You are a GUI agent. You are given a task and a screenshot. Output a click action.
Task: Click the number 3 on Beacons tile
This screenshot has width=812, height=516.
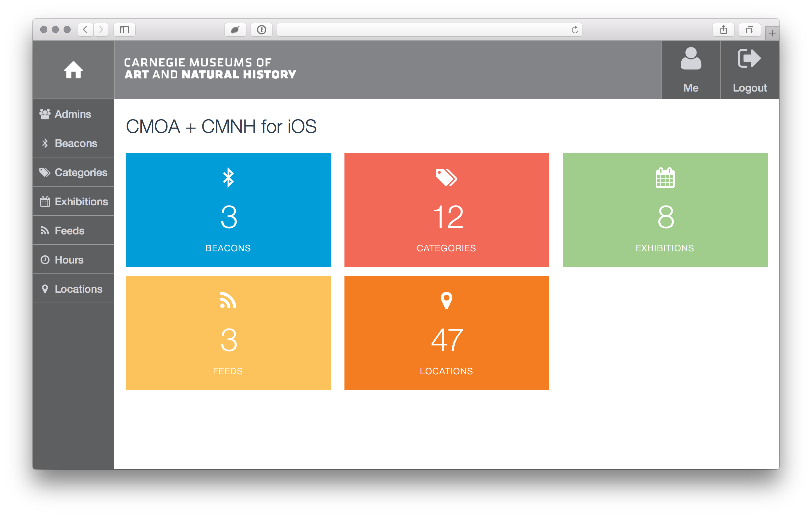click(229, 217)
